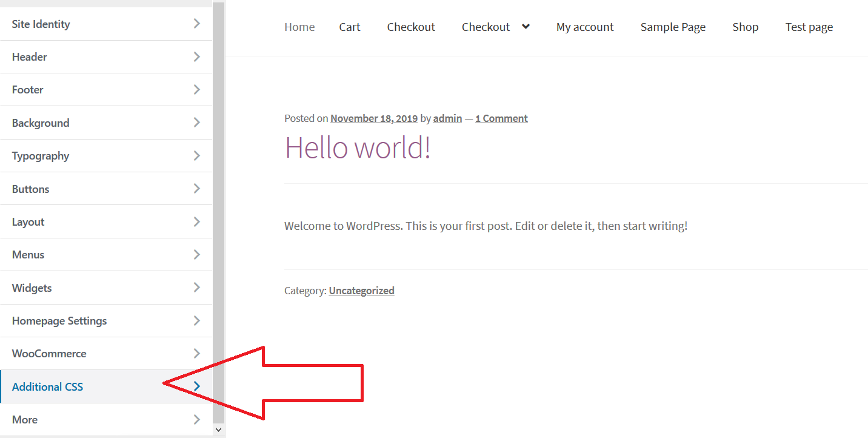Expand the Checkout submenu dropdown arrow
868x438 pixels.
(x=526, y=27)
